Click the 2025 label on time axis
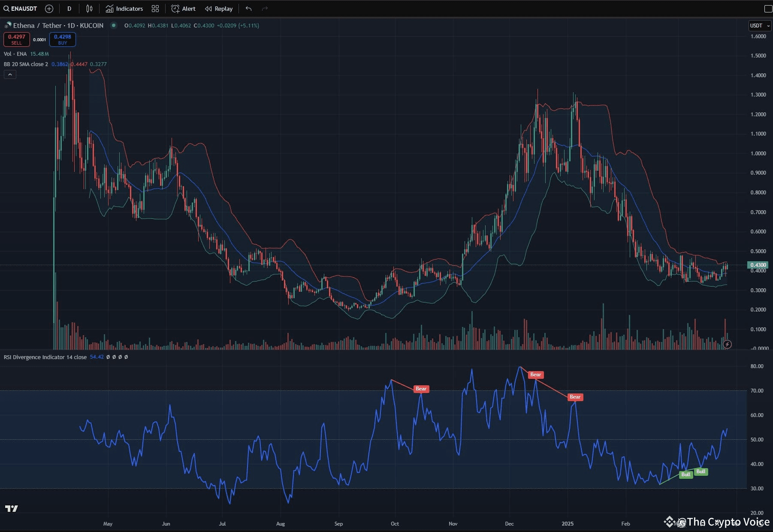 tap(568, 523)
